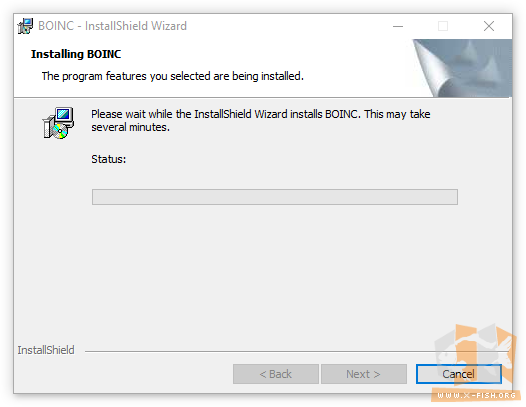Viewport: 526px width, 407px height.
Task: Click the computer and CD setup icon
Action: coord(58,123)
